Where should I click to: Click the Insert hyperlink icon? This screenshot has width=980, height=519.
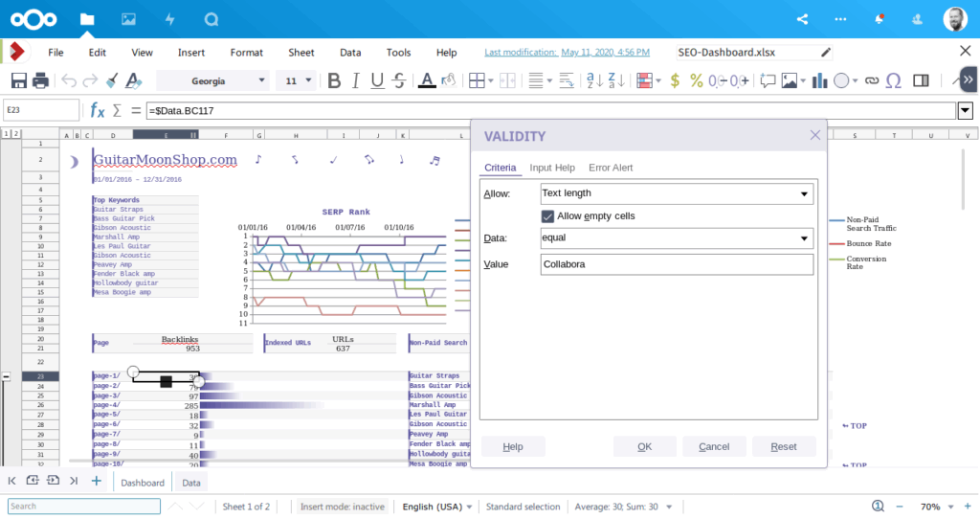[871, 81]
